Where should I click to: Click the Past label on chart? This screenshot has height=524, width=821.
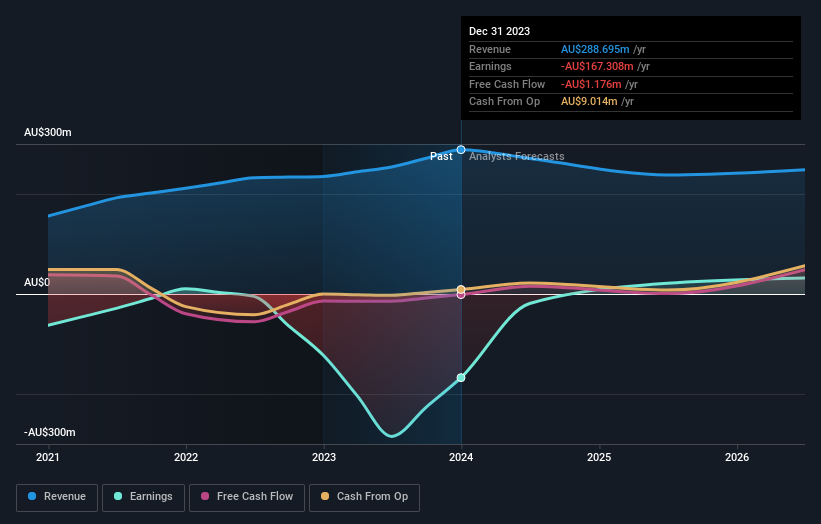point(441,156)
